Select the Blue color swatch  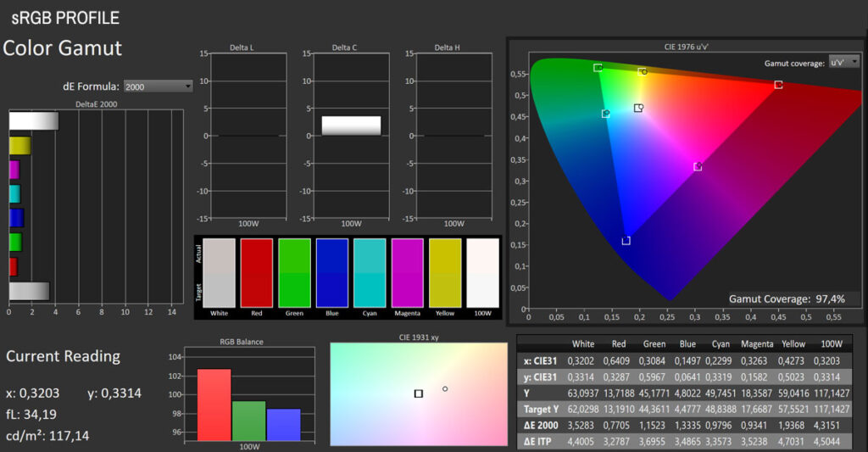tap(332, 272)
